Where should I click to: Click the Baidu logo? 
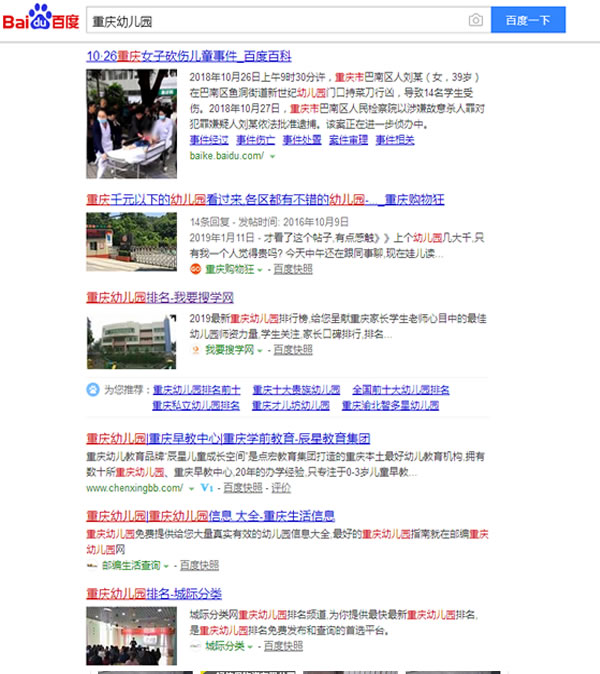click(41, 18)
